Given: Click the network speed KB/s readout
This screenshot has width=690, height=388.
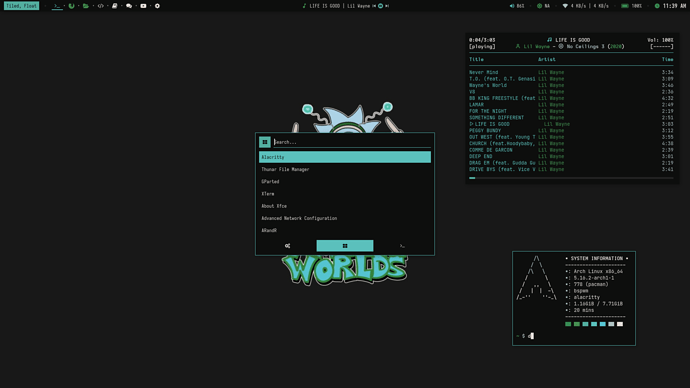Looking at the screenshot, I should pyautogui.click(x=590, y=6).
